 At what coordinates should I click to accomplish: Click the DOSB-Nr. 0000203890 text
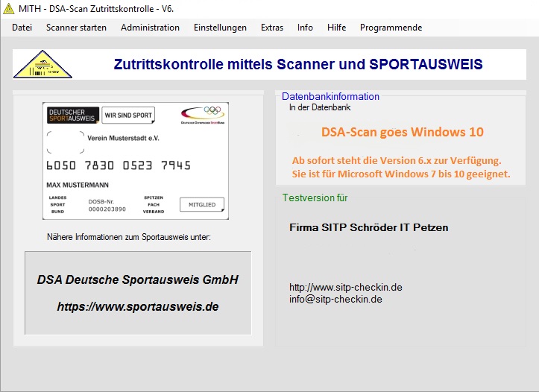click(107, 206)
